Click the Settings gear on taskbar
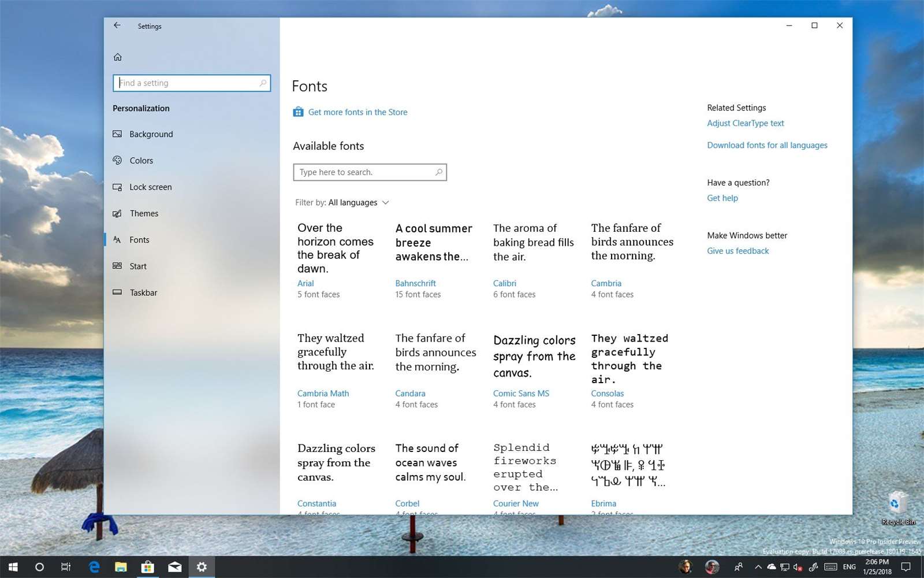 pos(202,567)
